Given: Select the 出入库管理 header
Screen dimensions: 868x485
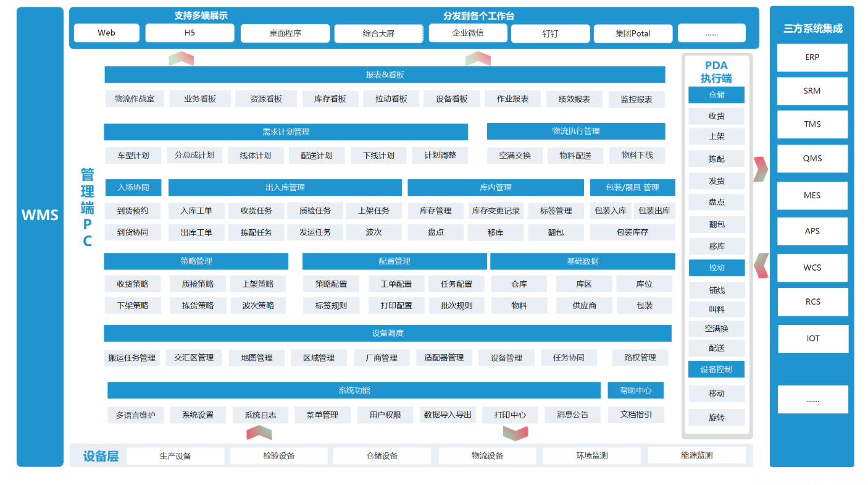Looking at the screenshot, I should 285,187.
